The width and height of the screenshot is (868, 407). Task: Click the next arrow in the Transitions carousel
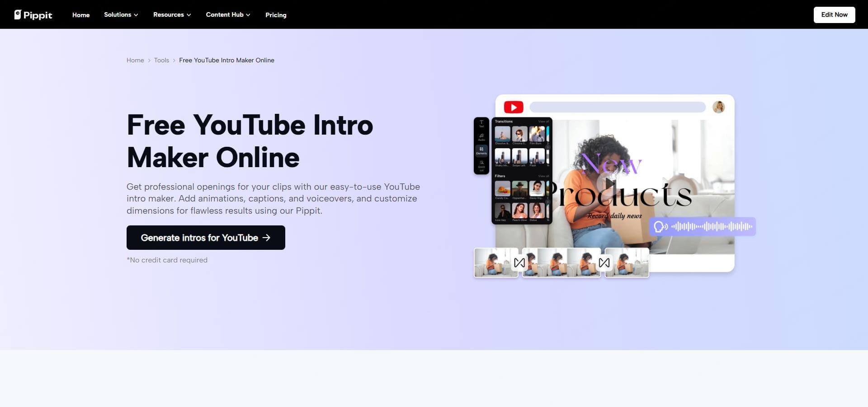point(548,147)
